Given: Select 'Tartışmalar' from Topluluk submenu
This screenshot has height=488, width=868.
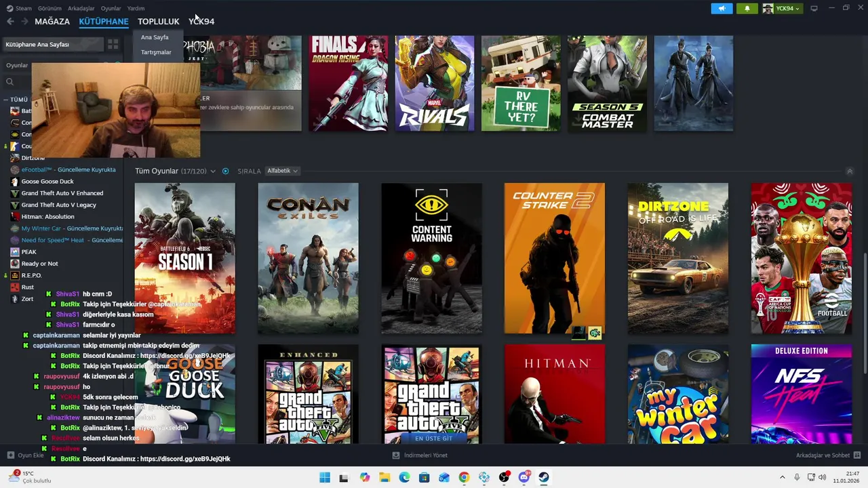Looking at the screenshot, I should 156,52.
